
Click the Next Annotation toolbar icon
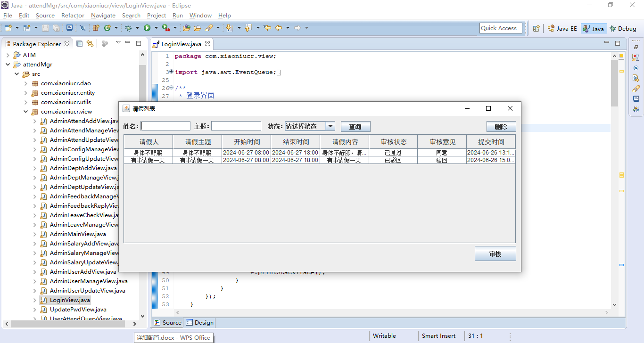pos(230,28)
